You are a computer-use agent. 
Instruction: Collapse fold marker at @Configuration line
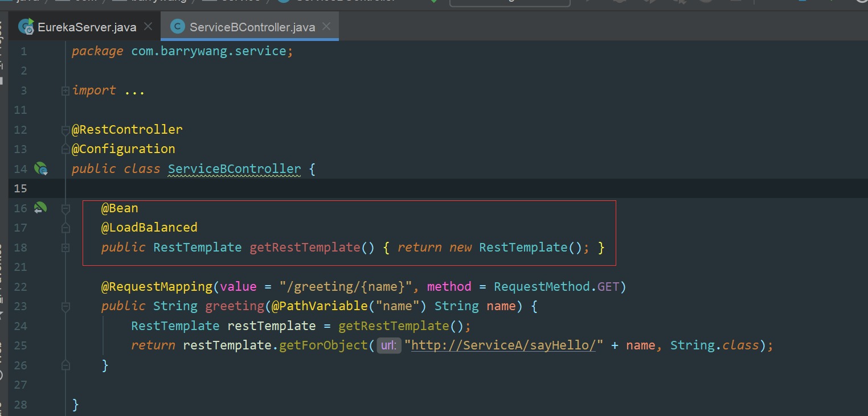[65, 149]
